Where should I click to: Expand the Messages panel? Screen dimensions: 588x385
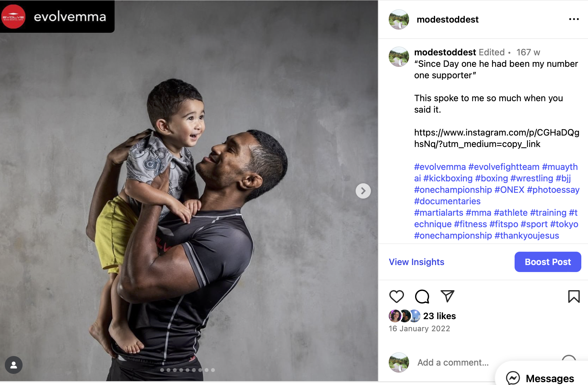click(550, 378)
